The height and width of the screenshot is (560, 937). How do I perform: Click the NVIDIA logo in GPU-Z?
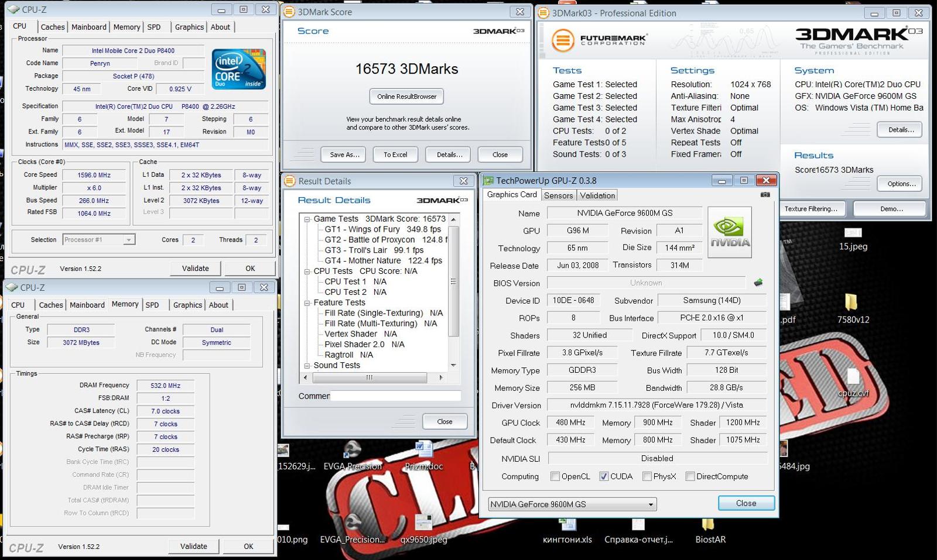click(x=730, y=232)
